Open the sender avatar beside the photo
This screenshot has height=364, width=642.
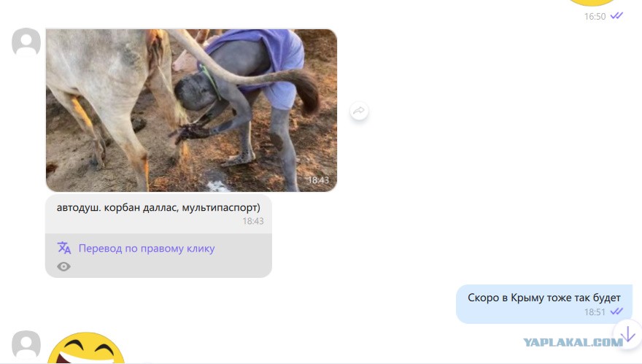(26, 42)
